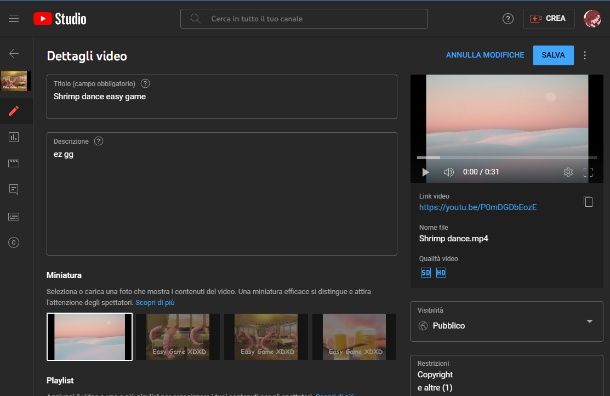The image size is (610, 396).
Task: Click the Scopri di più link
Action: [155, 302]
